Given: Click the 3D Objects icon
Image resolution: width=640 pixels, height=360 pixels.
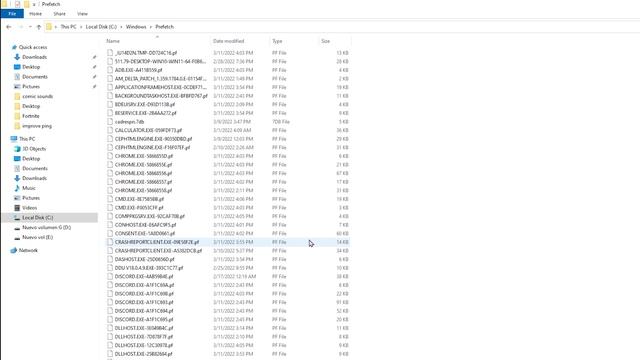Looking at the screenshot, I should [17, 149].
